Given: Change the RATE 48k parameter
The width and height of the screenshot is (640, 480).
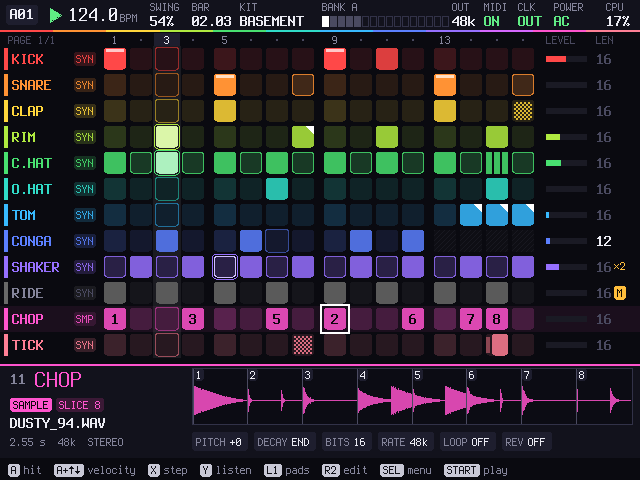Looking at the screenshot, I should click(x=404, y=442).
